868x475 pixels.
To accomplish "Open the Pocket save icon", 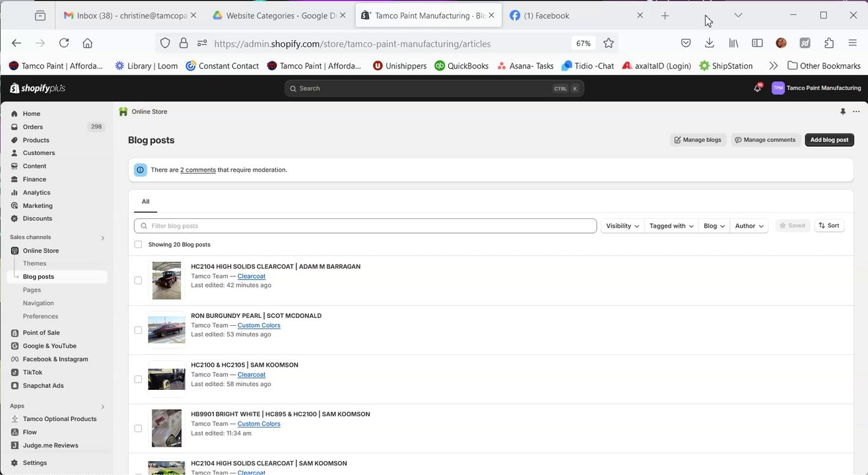I will pyautogui.click(x=686, y=43).
